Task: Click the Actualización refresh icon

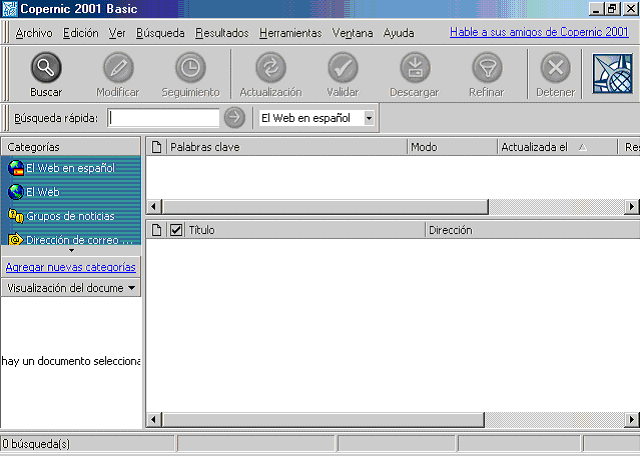Action: 271,67
